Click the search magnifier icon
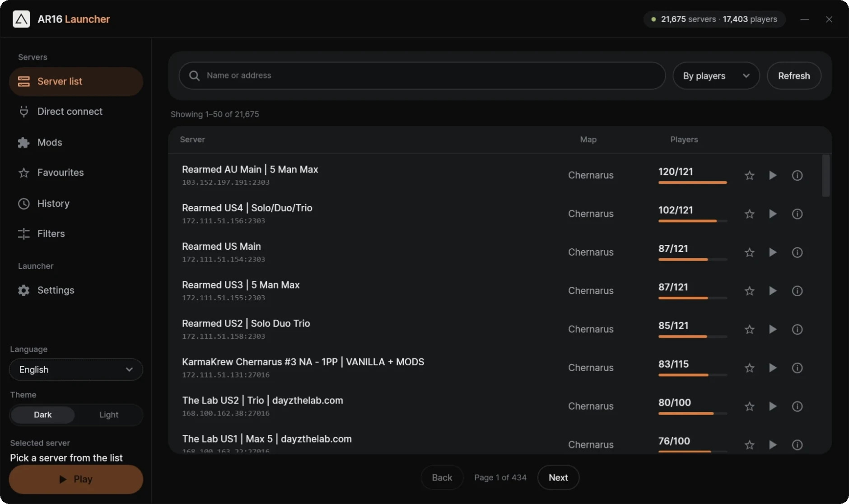The height and width of the screenshot is (504, 849). 194,75
